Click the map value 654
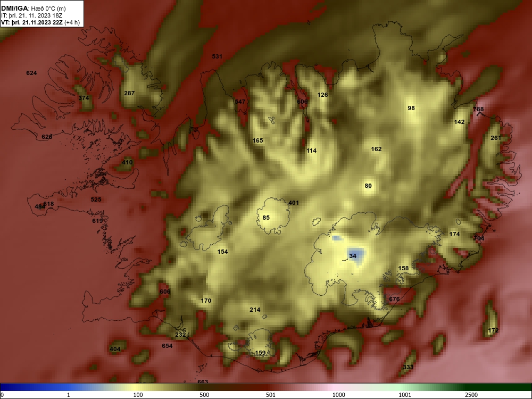The width and height of the screenshot is (532, 399). click(x=167, y=346)
